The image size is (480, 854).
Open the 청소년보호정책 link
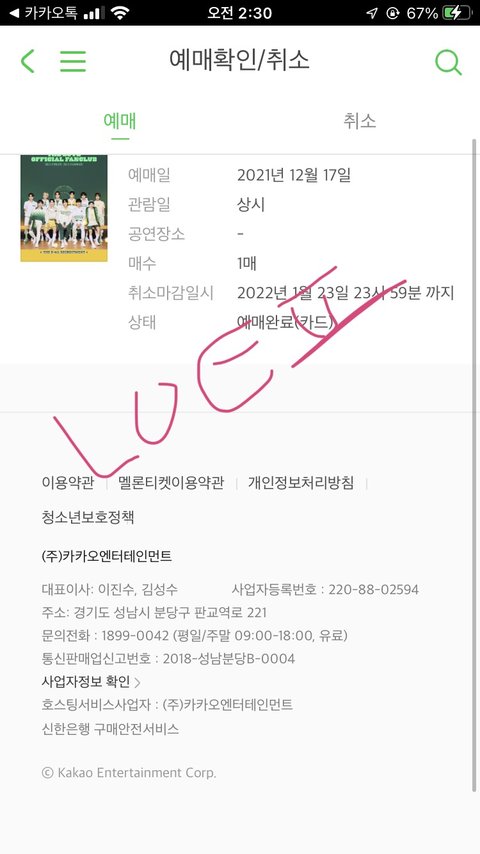[x=88, y=517]
